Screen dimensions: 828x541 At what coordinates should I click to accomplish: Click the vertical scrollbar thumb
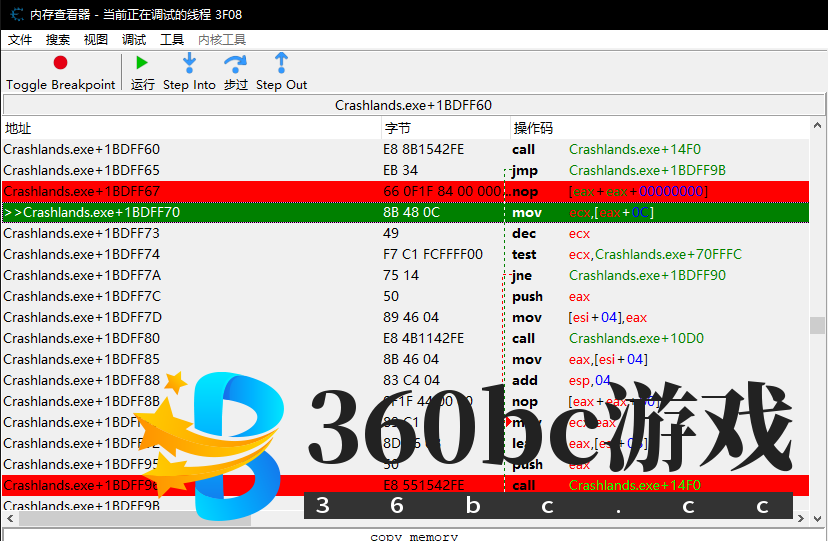pyautogui.click(x=817, y=325)
